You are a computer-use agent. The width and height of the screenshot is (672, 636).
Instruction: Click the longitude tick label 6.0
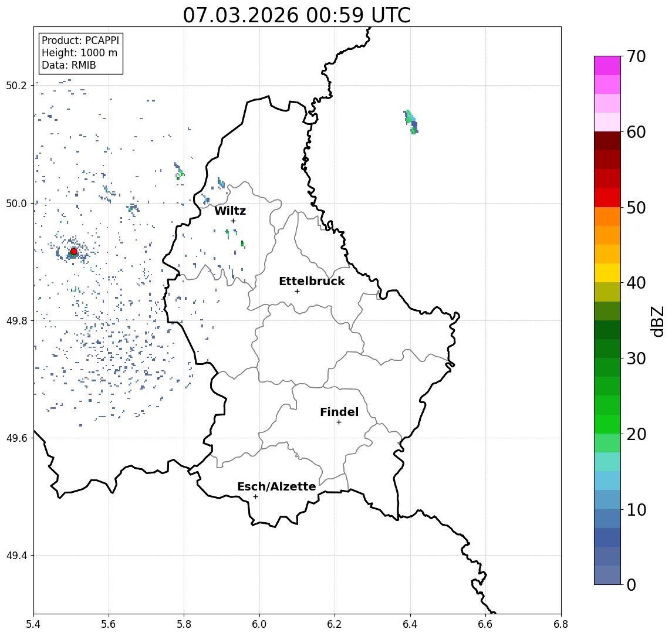pyautogui.click(x=260, y=624)
